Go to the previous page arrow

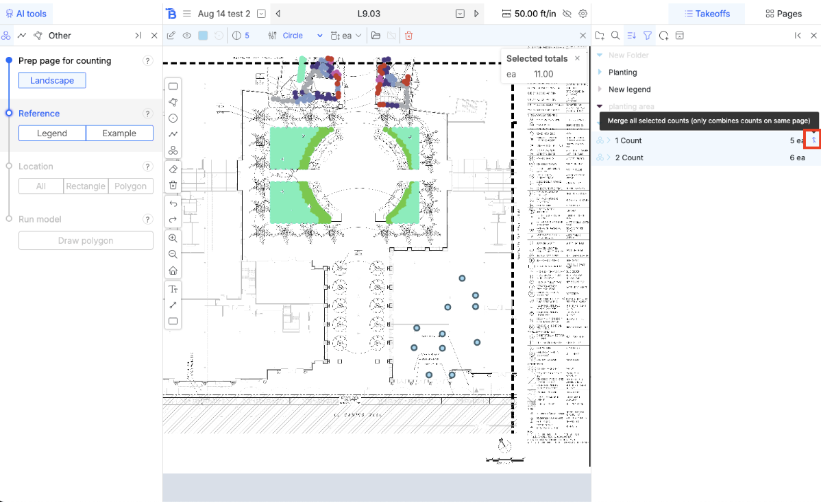278,14
